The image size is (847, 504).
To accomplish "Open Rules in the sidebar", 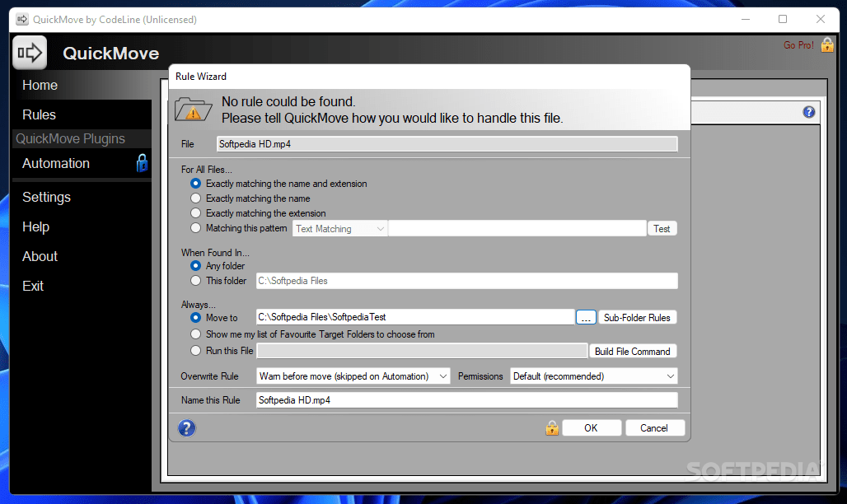I will point(39,114).
